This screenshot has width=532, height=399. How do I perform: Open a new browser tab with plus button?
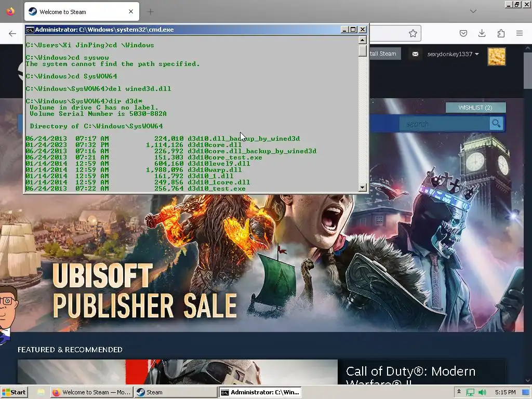[150, 12]
